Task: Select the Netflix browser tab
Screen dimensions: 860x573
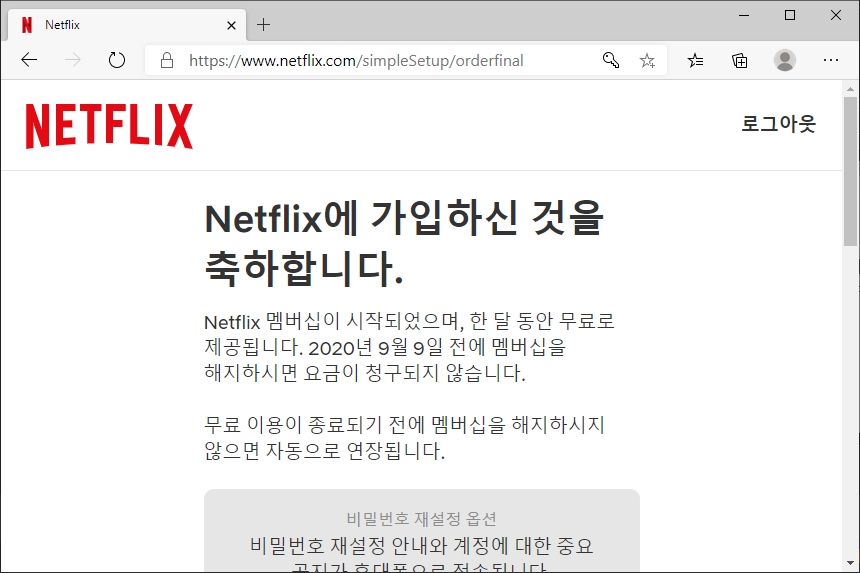Action: pos(127,25)
